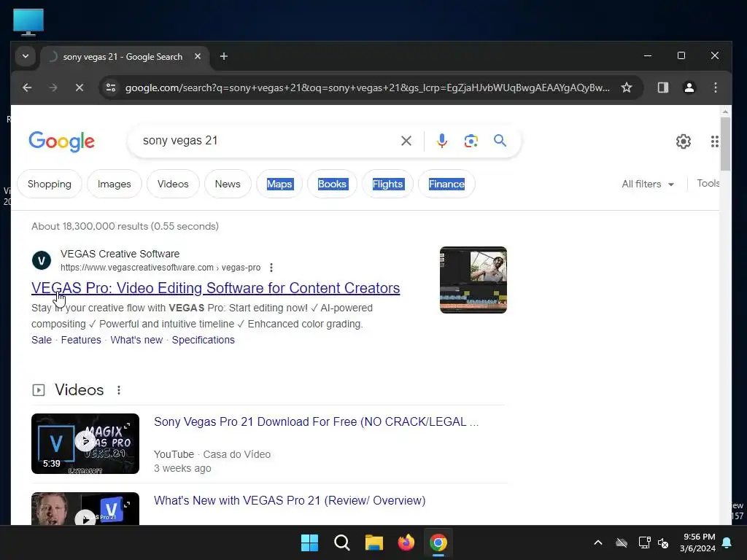Image resolution: width=747 pixels, height=560 pixels.
Task: Open Sony Vegas Pro 21 Download For Free video
Action: pos(317,422)
